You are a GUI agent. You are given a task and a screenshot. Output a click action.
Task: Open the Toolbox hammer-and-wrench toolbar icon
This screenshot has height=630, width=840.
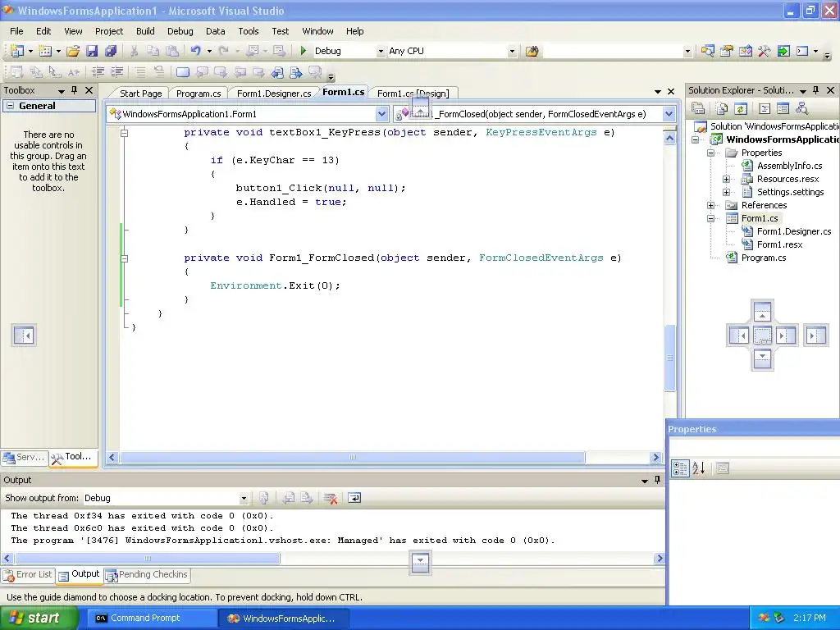tap(764, 51)
